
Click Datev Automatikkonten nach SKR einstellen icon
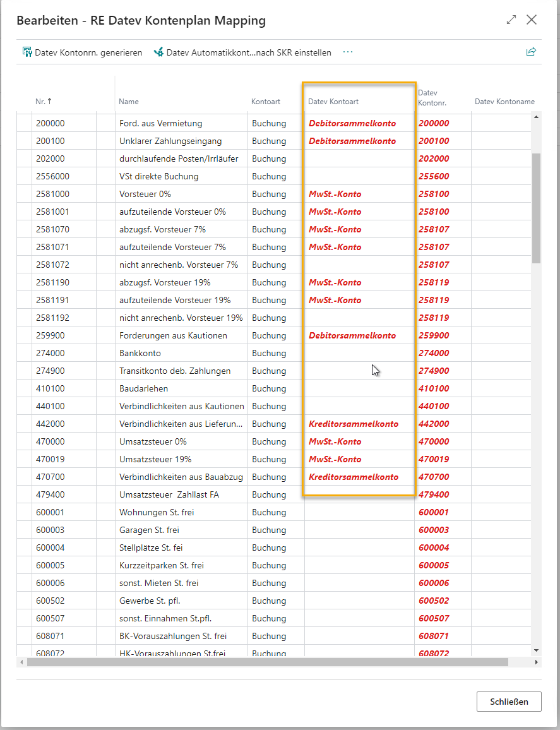pyautogui.click(x=159, y=52)
